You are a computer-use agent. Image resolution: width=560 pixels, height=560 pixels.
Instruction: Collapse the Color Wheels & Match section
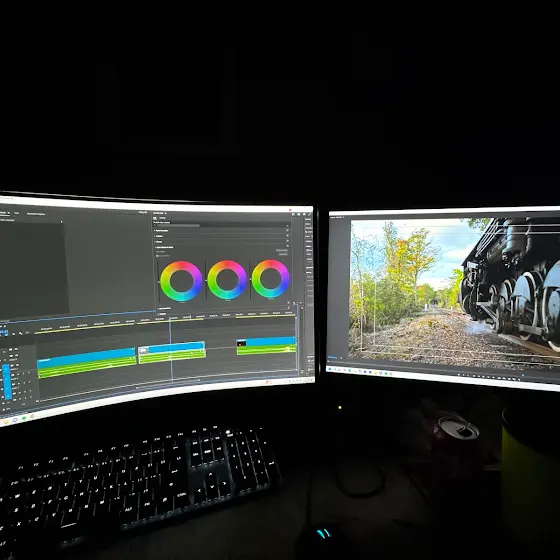[155, 247]
